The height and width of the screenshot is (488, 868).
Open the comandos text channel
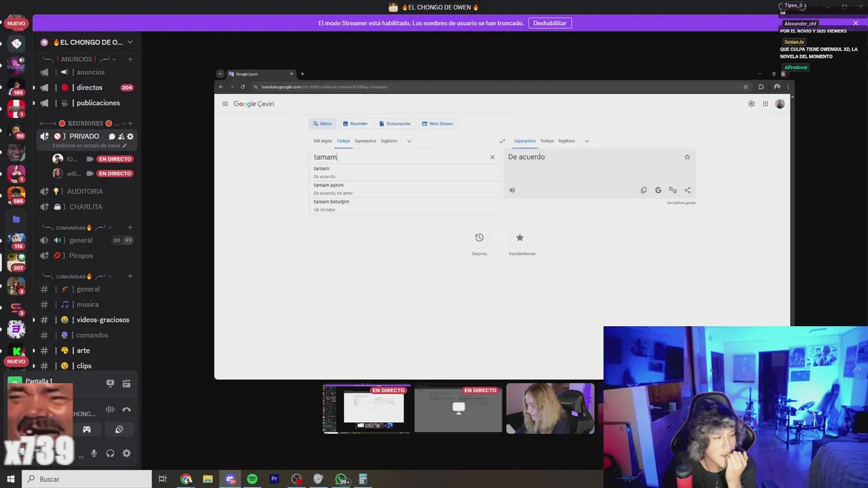coord(86,335)
